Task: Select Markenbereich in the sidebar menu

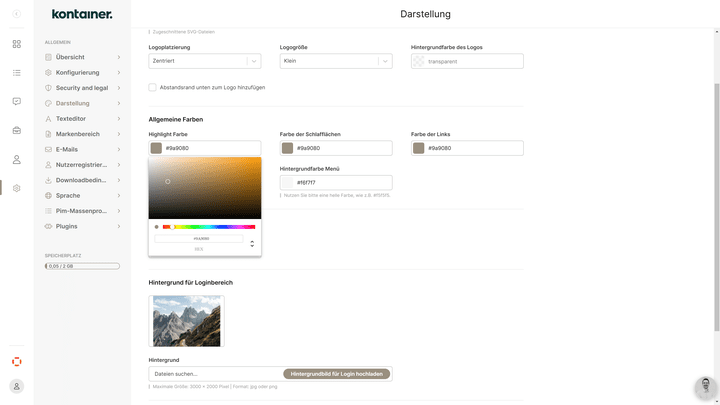Action: pyautogui.click(x=82, y=134)
